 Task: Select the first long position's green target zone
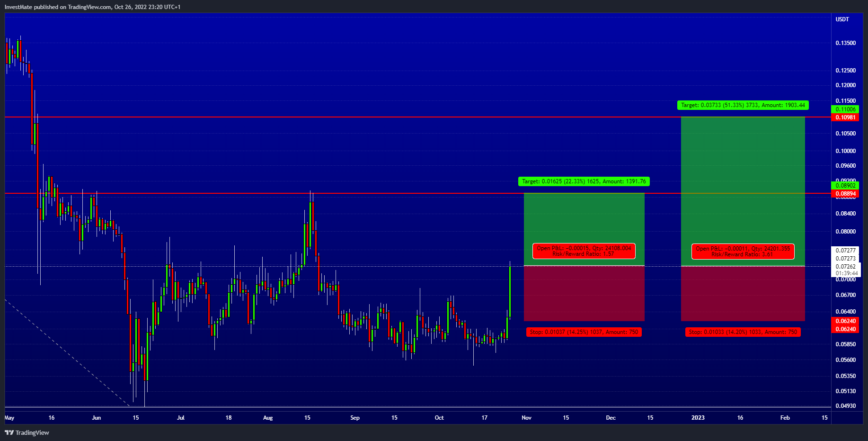click(584, 229)
